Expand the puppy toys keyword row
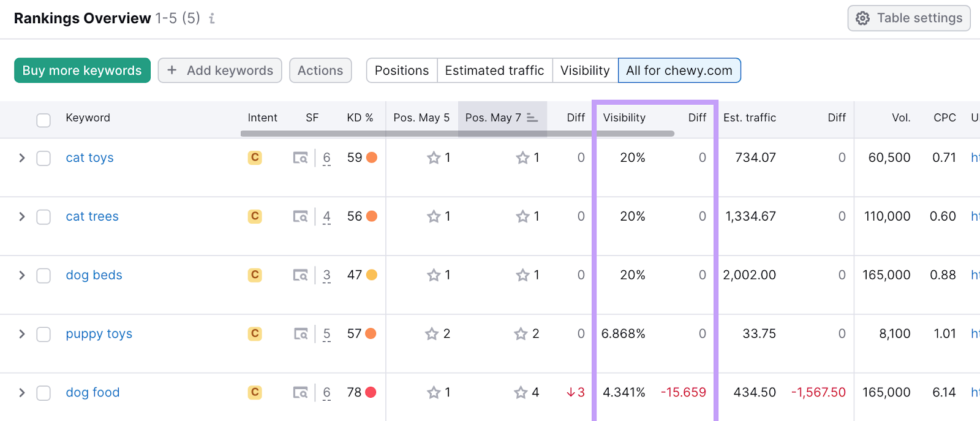 [22, 334]
